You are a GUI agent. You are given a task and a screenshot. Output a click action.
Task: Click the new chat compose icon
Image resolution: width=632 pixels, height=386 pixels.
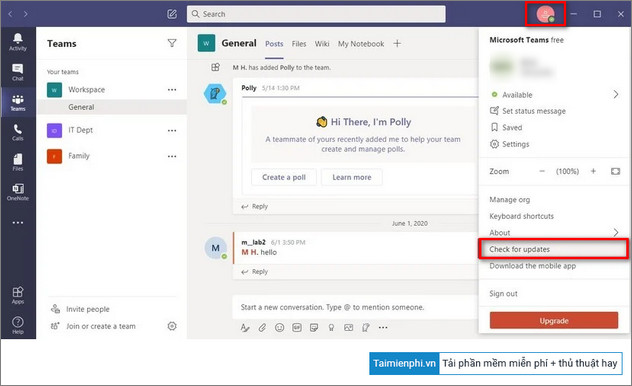tap(172, 14)
